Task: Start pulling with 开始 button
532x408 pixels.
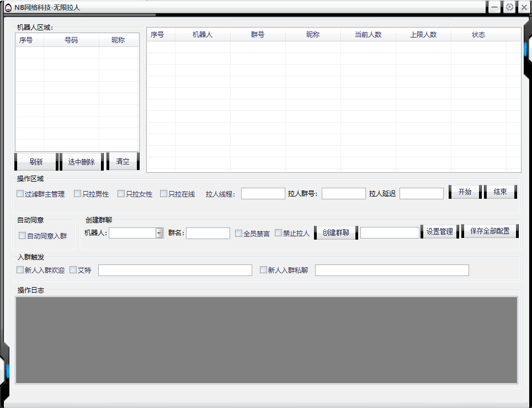Action: [x=465, y=192]
